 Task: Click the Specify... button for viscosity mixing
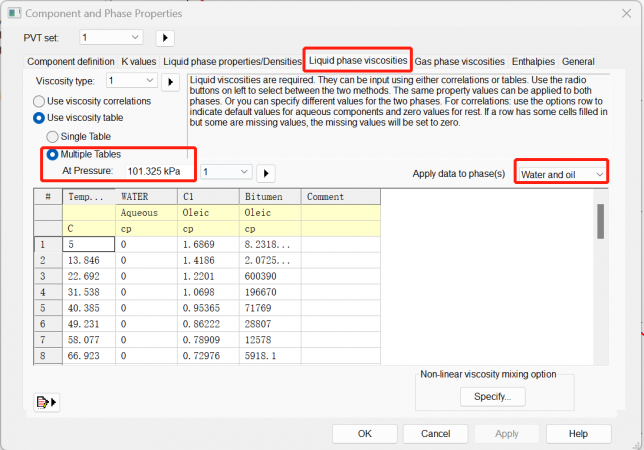click(493, 396)
